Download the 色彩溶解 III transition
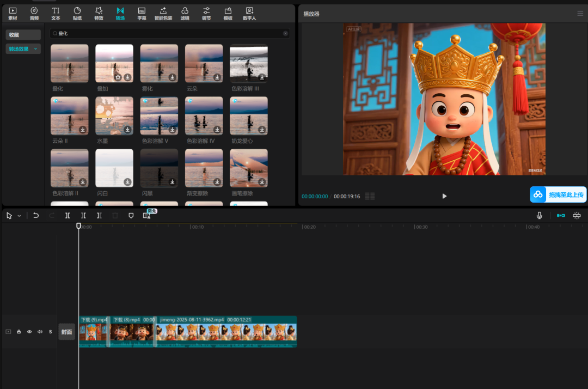The height and width of the screenshot is (389, 588). pyautogui.click(x=262, y=77)
